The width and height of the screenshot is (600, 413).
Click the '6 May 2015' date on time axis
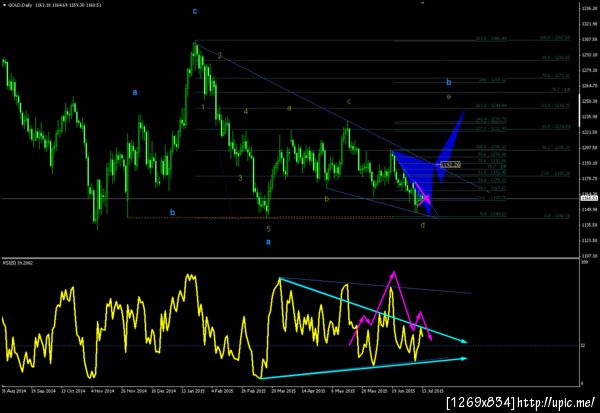pyautogui.click(x=343, y=391)
